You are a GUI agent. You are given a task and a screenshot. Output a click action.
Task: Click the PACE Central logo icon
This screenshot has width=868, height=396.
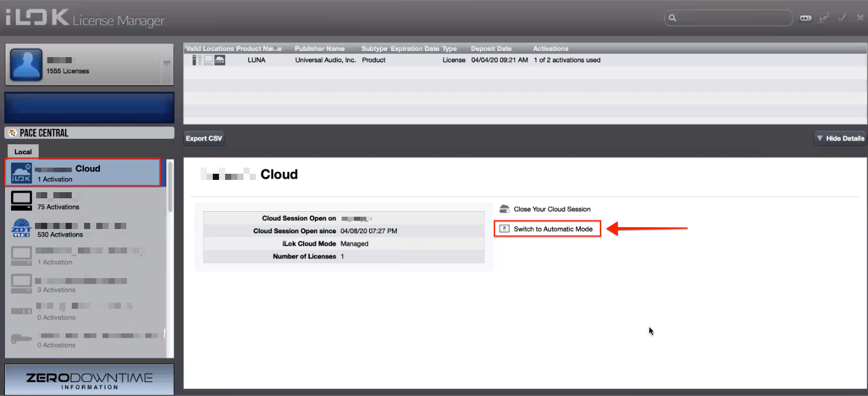(x=12, y=133)
